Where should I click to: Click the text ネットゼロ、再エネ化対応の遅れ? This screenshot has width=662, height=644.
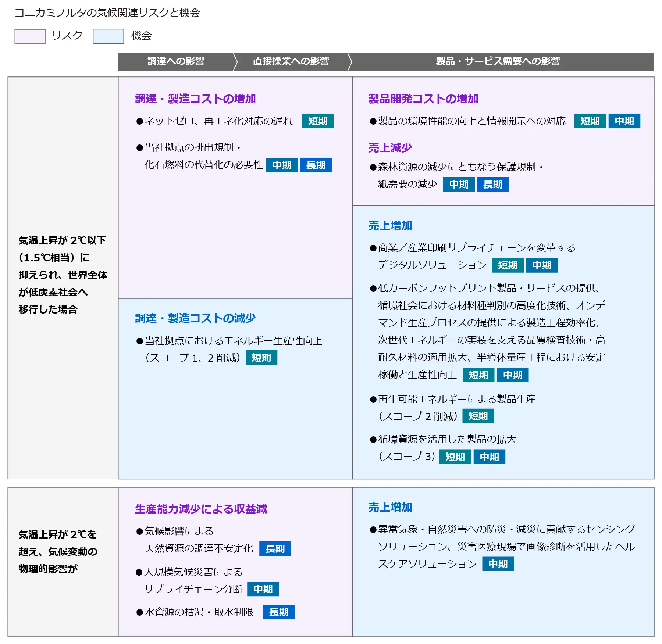[219, 121]
